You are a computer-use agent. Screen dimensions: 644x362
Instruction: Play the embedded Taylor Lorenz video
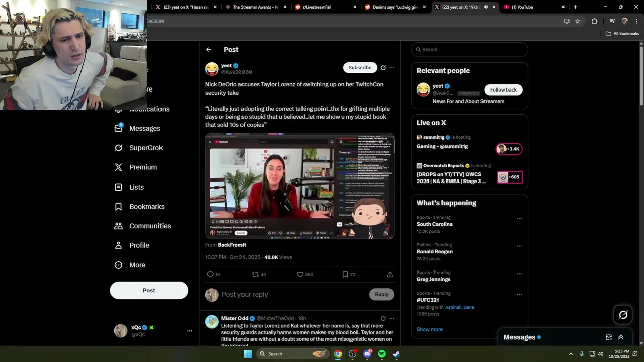[x=300, y=186]
